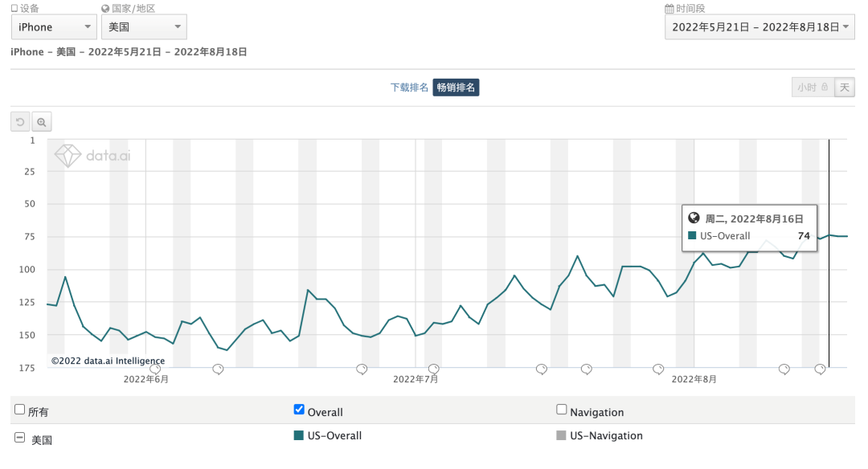The height and width of the screenshot is (469, 868).
Task: Click the reset zoom undo icon
Action: point(20,122)
